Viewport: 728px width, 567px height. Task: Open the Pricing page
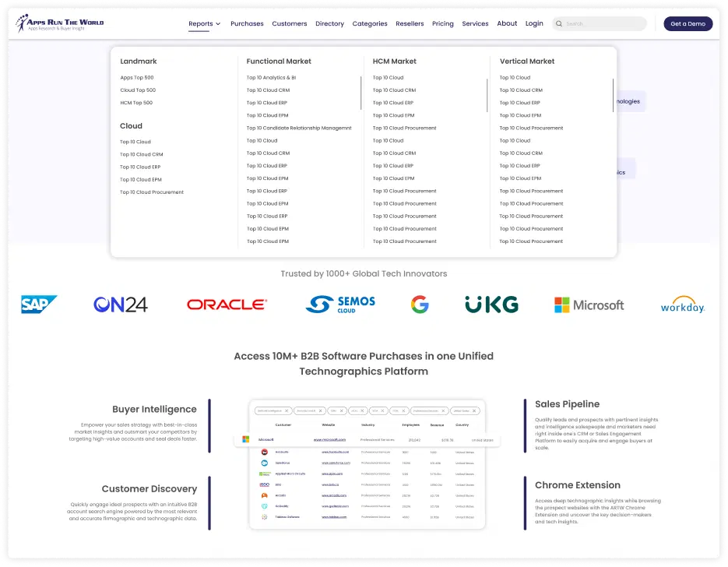point(442,23)
